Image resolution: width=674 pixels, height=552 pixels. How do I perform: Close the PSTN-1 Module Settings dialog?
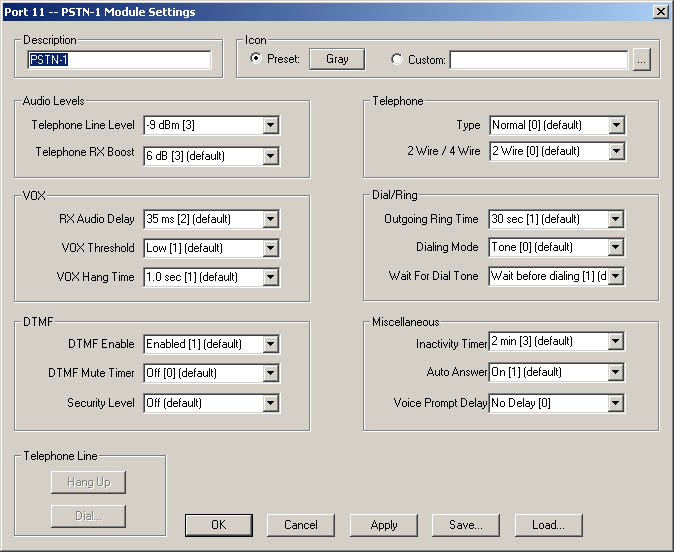pos(660,12)
